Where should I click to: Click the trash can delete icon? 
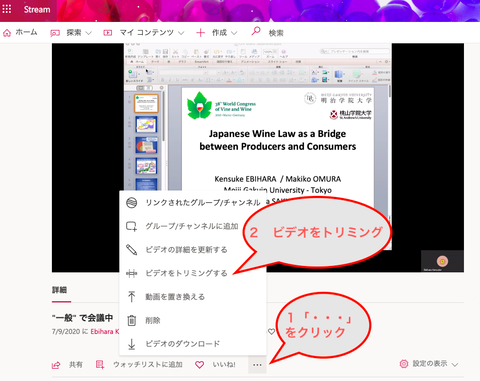point(132,320)
